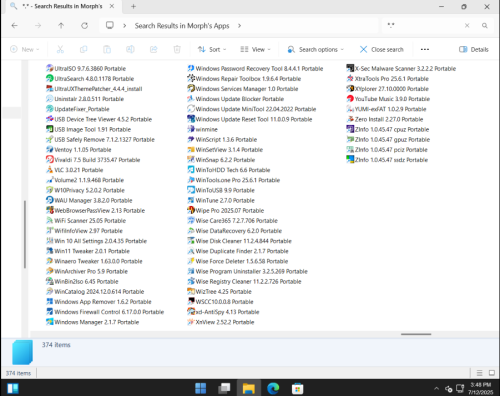The image size is (500, 396).
Task: Click the Up directory arrow icon
Action: [61, 26]
